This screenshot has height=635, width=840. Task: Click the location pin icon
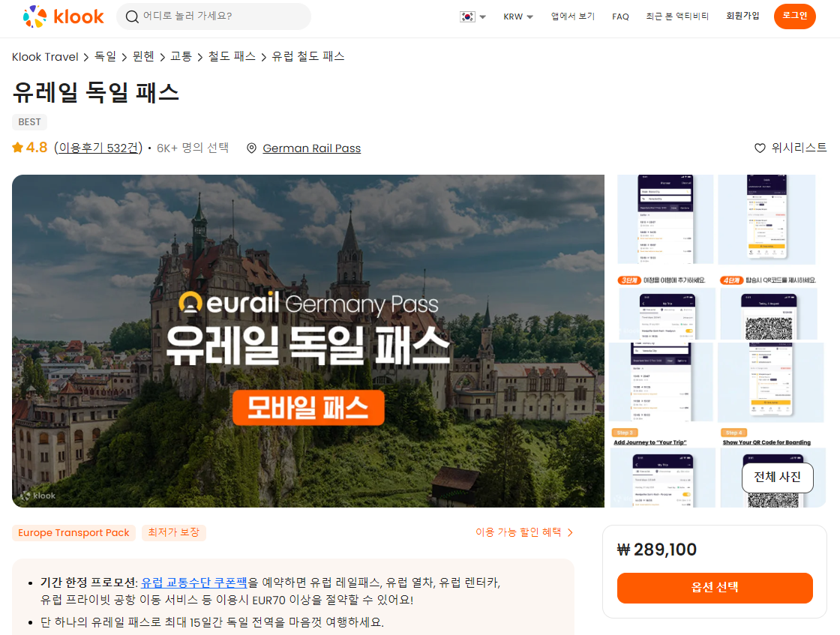(251, 148)
